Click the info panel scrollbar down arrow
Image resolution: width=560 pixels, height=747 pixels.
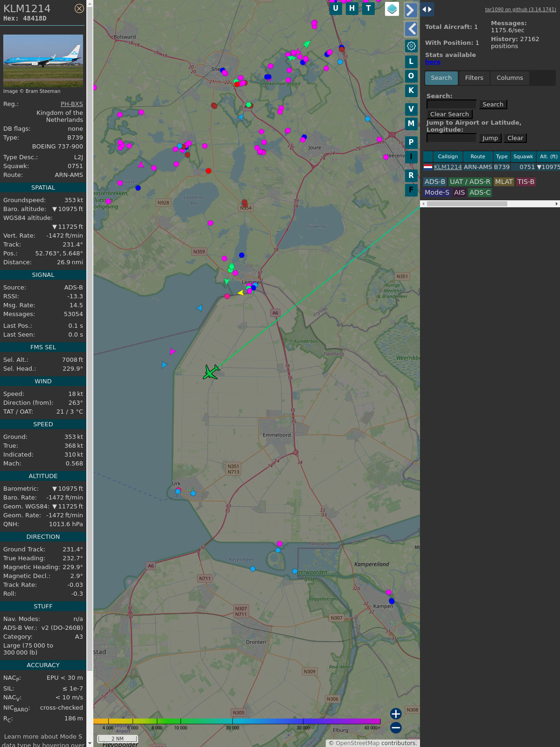(x=90, y=744)
